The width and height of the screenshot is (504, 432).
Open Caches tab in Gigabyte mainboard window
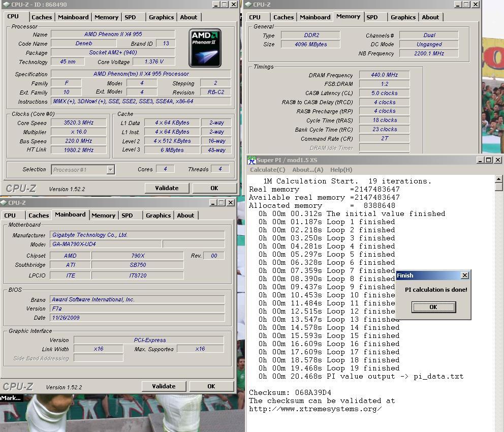coord(39,215)
